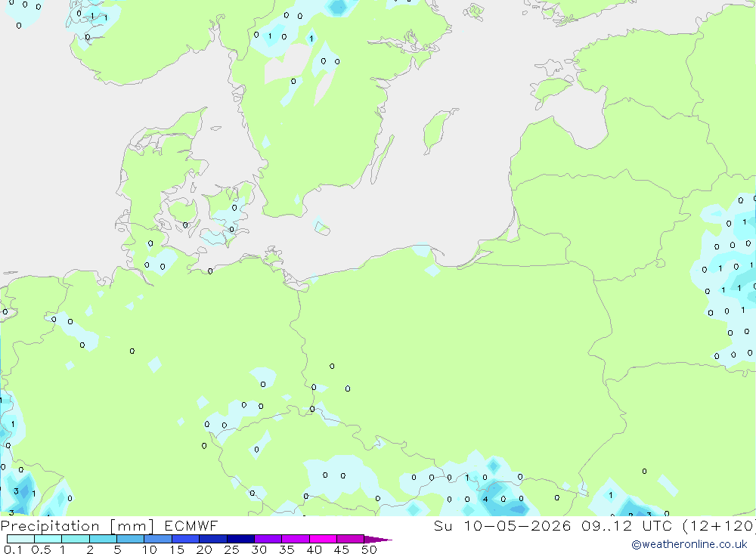Pick the 35–40 mm violet legend swatch
This screenshot has height=554, width=756.
(296, 539)
